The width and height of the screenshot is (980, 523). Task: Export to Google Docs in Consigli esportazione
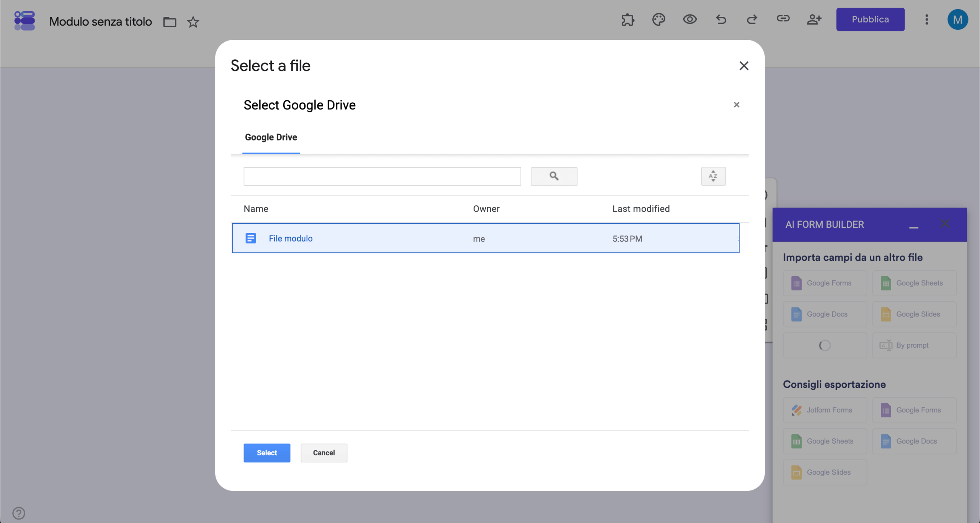(914, 441)
